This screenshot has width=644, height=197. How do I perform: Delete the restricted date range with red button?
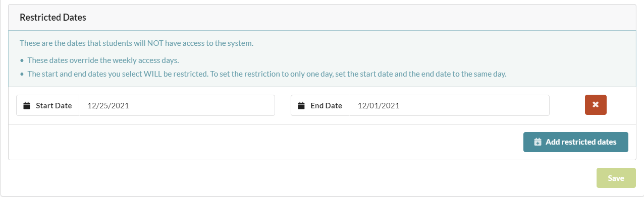tap(596, 105)
